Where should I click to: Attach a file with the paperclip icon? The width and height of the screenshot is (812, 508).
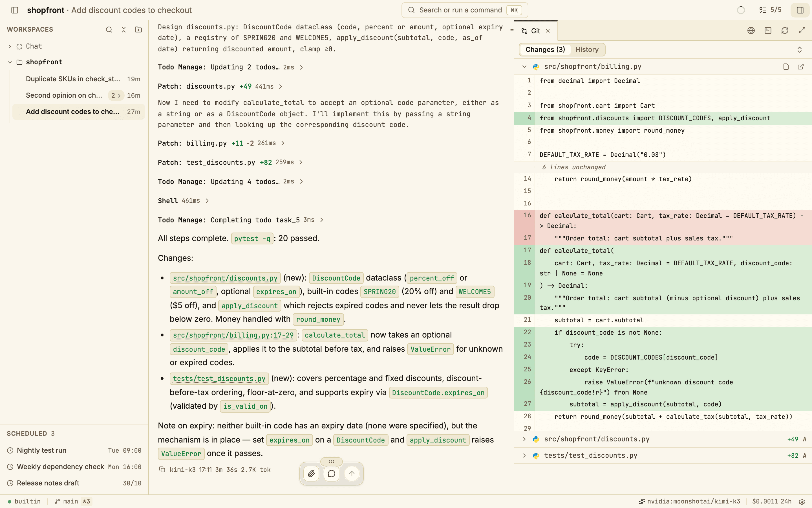point(311,474)
